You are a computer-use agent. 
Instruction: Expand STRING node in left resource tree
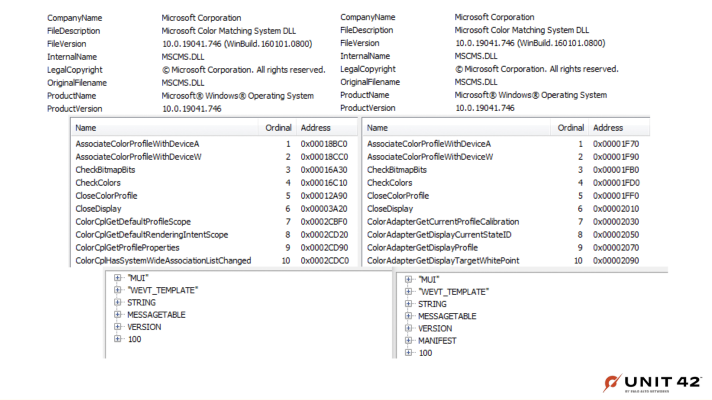click(x=118, y=302)
